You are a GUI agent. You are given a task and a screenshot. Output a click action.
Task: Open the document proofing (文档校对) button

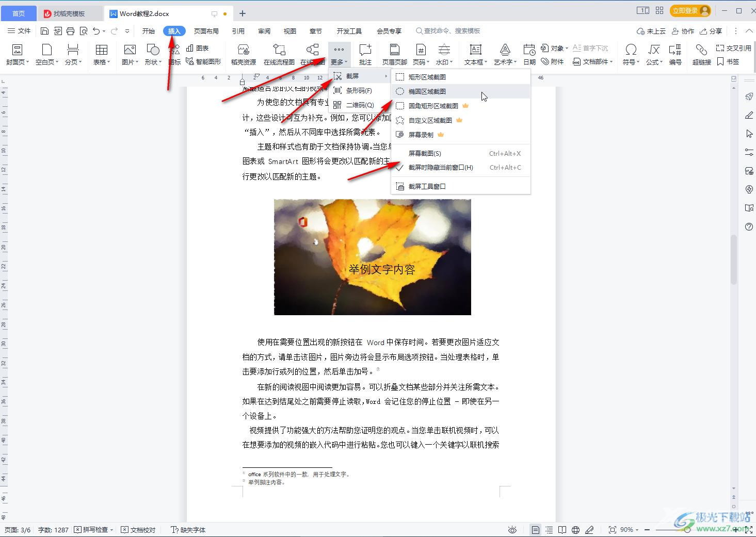(138, 530)
